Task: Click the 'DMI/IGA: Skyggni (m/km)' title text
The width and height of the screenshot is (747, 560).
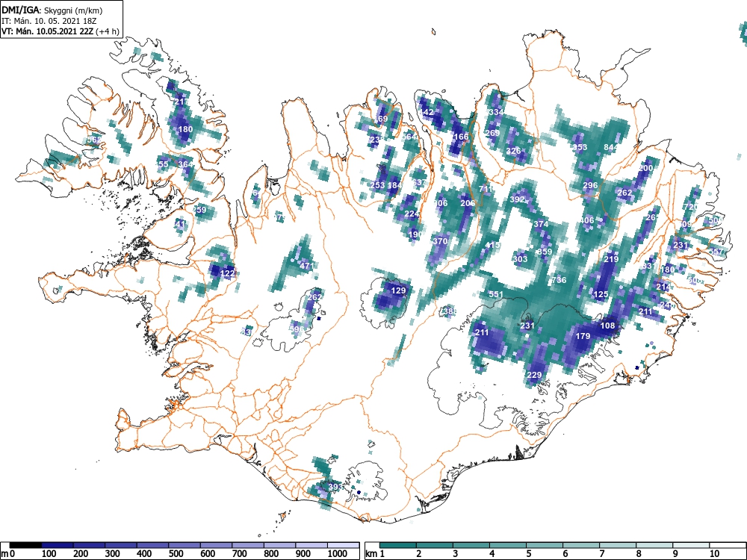Action: click(x=52, y=10)
